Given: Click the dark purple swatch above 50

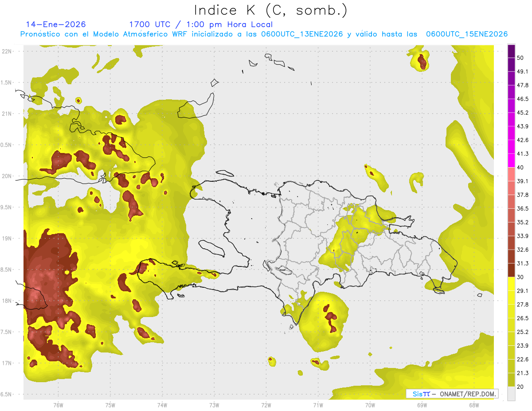Looking at the screenshot, I should pyautogui.click(x=511, y=51).
